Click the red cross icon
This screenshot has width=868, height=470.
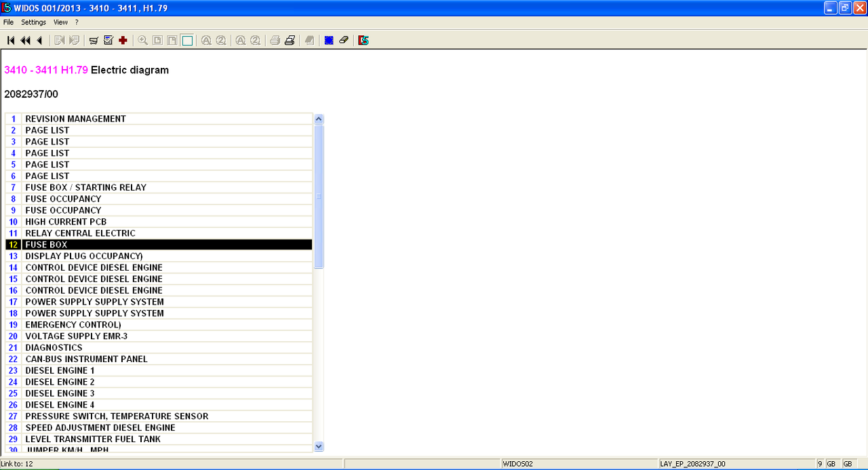pyautogui.click(x=123, y=41)
